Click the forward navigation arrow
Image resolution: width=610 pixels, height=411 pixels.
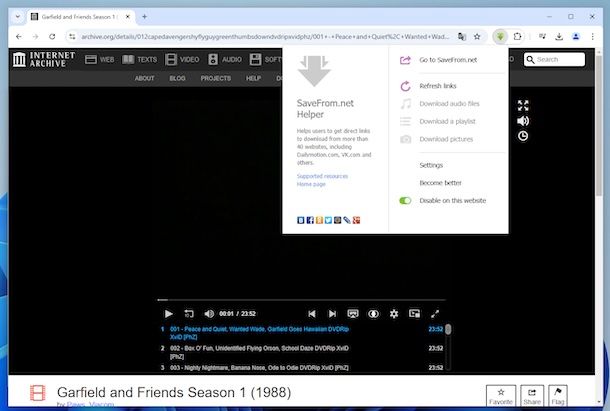click(35, 37)
